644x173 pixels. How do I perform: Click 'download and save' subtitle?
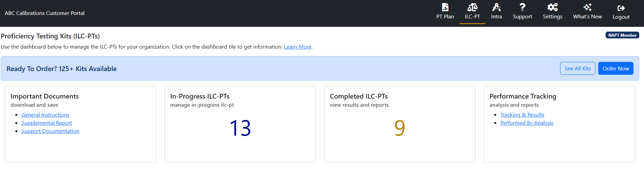(34, 105)
